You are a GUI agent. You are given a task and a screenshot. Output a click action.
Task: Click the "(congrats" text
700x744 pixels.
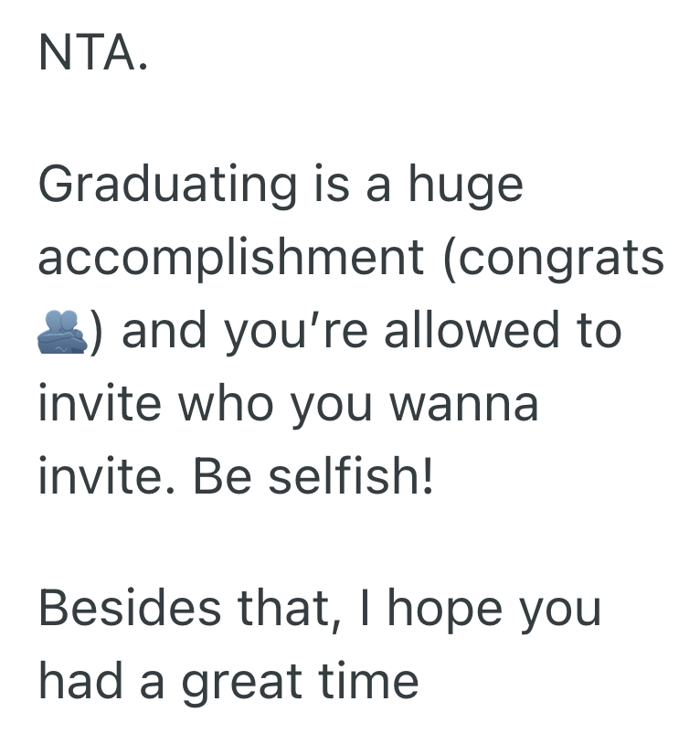553,260
